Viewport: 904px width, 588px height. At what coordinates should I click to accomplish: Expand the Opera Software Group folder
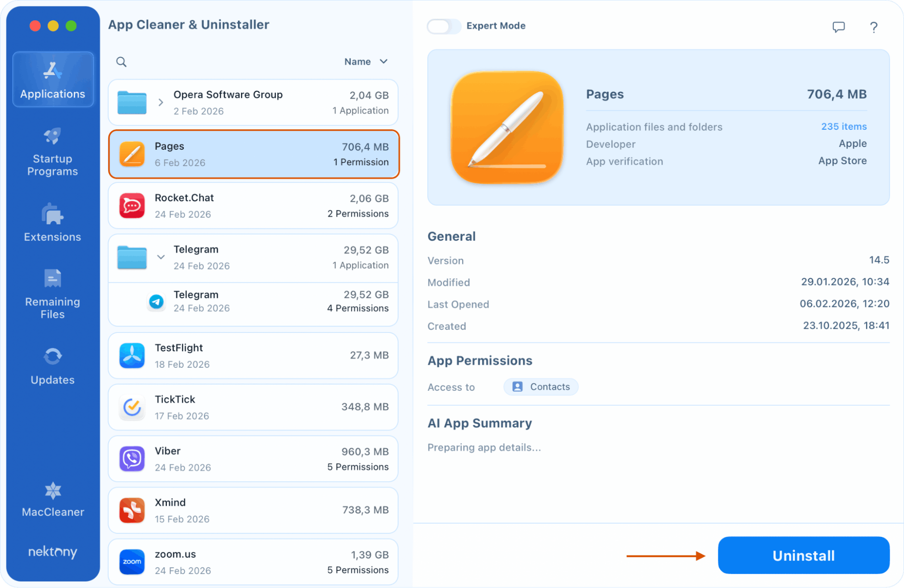coord(161,102)
